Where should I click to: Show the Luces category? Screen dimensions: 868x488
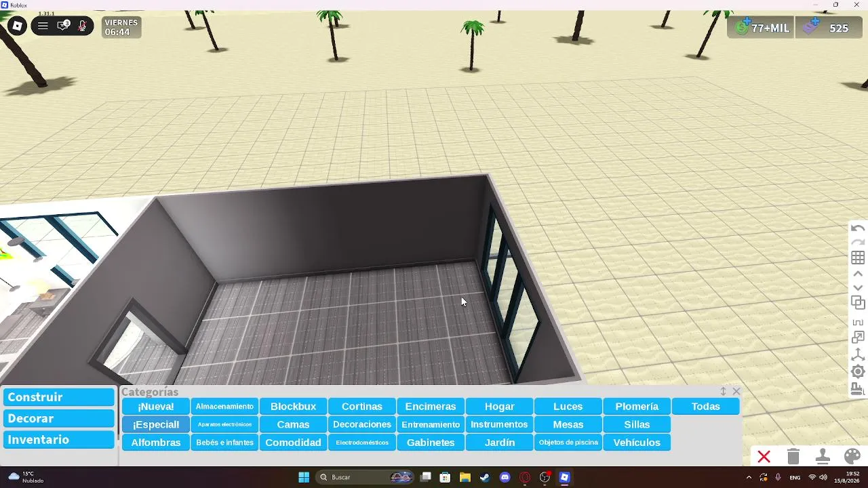pyautogui.click(x=568, y=407)
